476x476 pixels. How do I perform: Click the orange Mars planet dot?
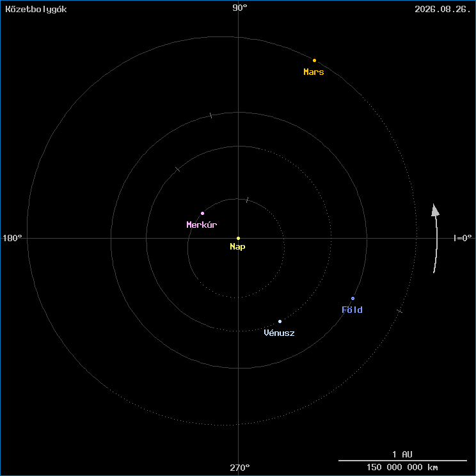click(x=314, y=60)
